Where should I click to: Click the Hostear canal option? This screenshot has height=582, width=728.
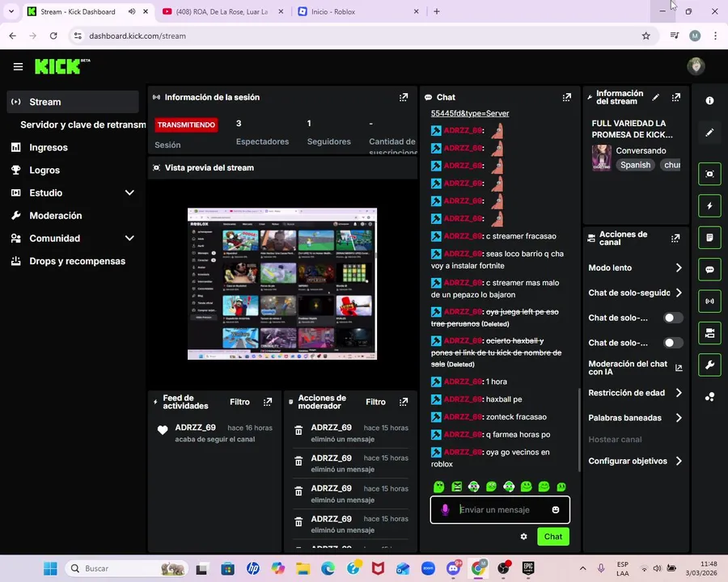[x=615, y=440]
